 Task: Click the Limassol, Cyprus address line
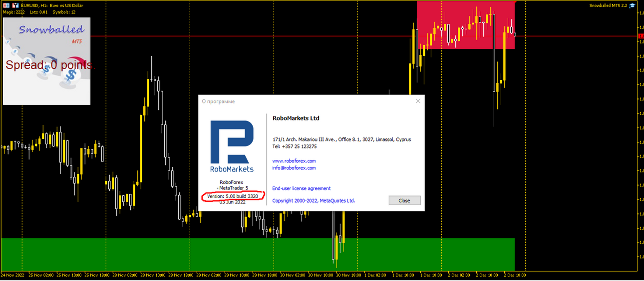click(x=342, y=139)
